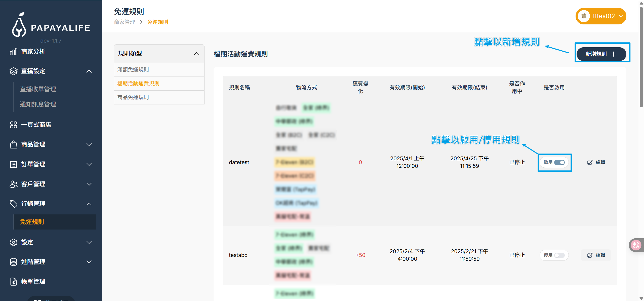Select 滿額免運規則 rule type
The height and width of the screenshot is (301, 644).
click(x=133, y=69)
